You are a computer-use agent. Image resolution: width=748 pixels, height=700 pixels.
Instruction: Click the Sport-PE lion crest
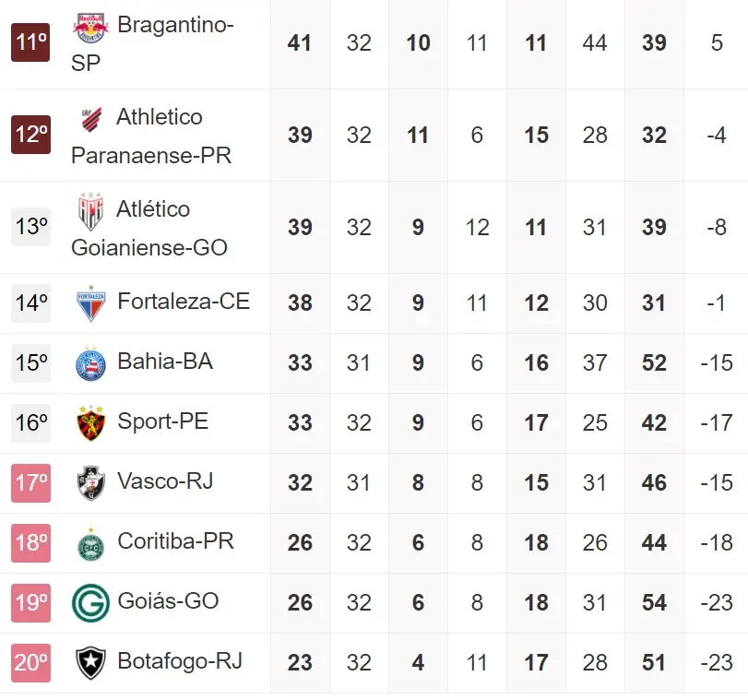point(90,423)
